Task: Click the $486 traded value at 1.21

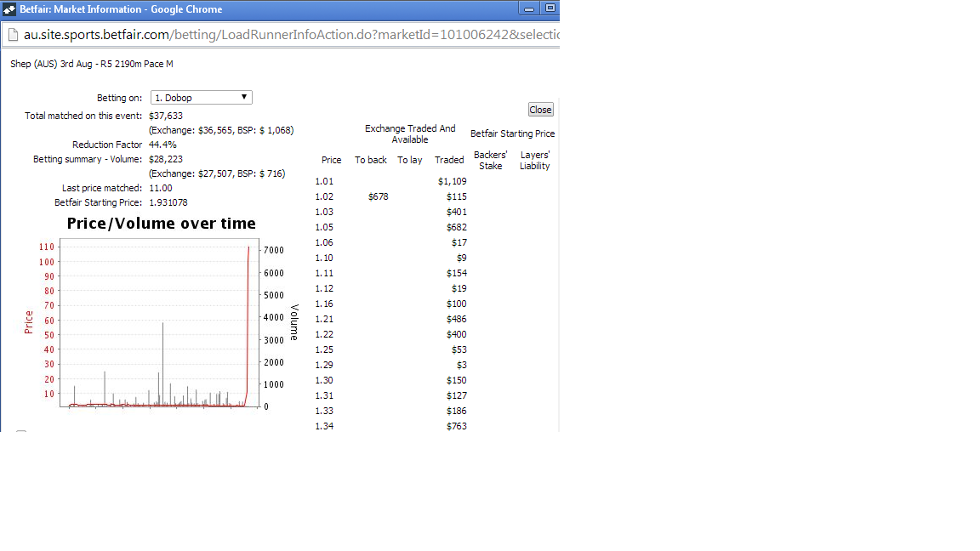Action: click(456, 319)
